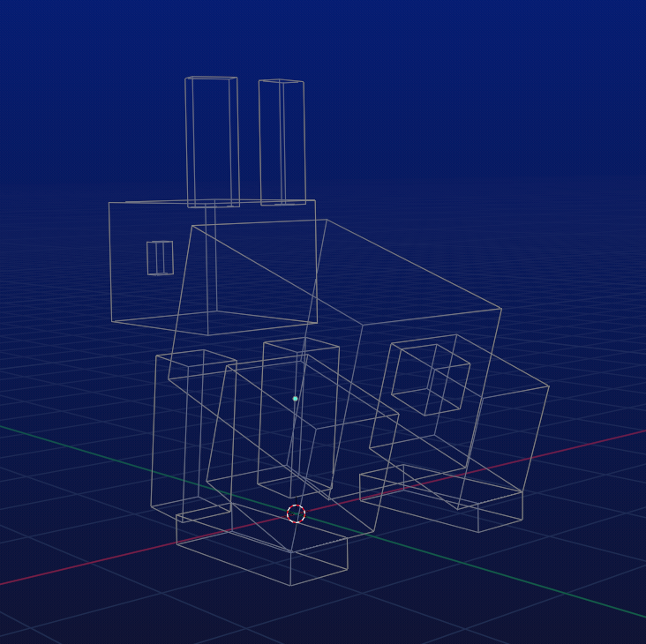Select the small cube inside the haunch
This screenshot has height=644, width=646.
(431, 379)
